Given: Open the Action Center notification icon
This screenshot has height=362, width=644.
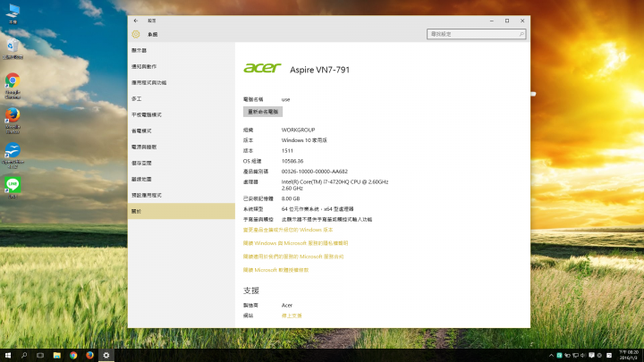Looking at the screenshot, I should point(591,356).
